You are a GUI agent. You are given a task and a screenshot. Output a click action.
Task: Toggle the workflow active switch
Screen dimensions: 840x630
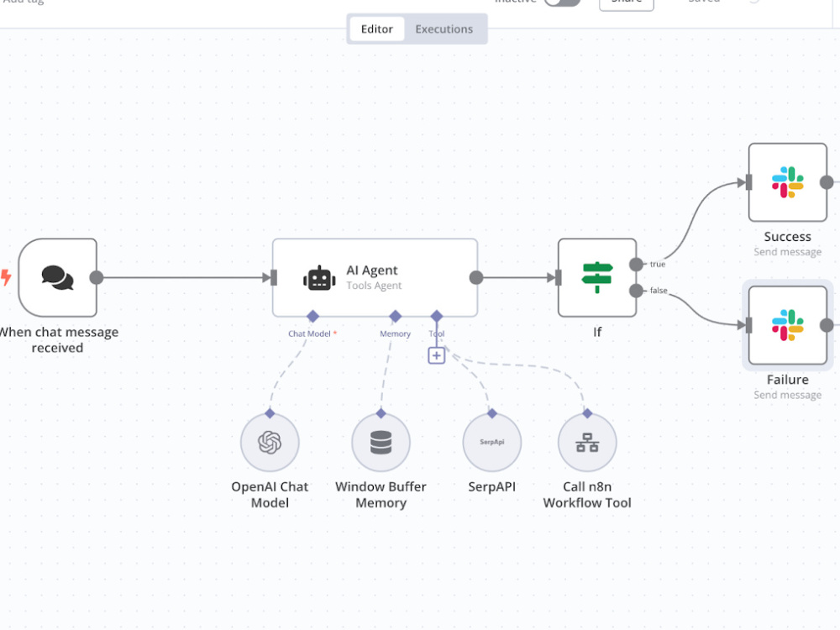[562, 3]
